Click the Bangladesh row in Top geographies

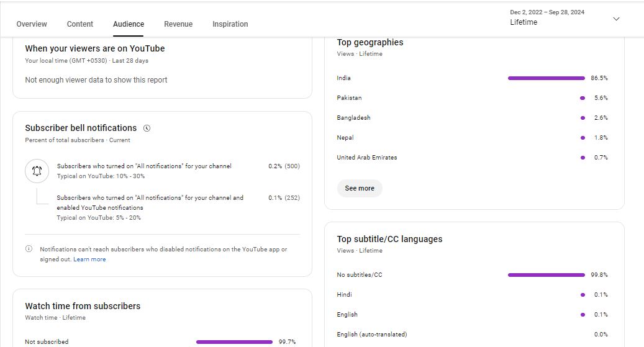click(352, 118)
